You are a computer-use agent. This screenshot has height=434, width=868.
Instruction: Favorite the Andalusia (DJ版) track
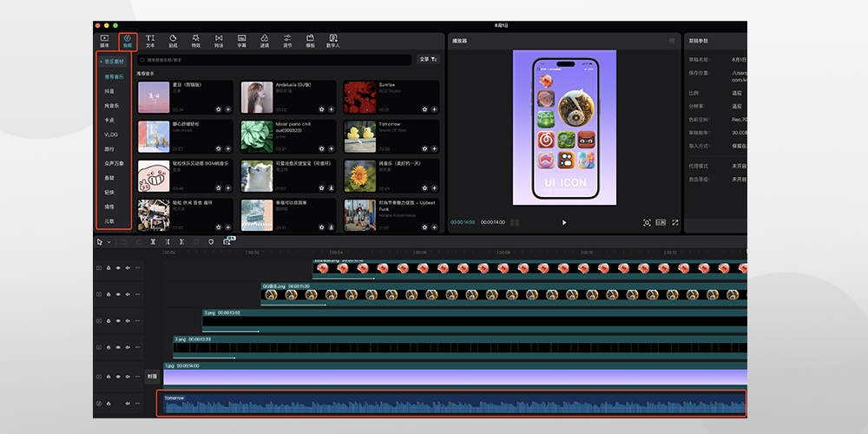(322, 109)
